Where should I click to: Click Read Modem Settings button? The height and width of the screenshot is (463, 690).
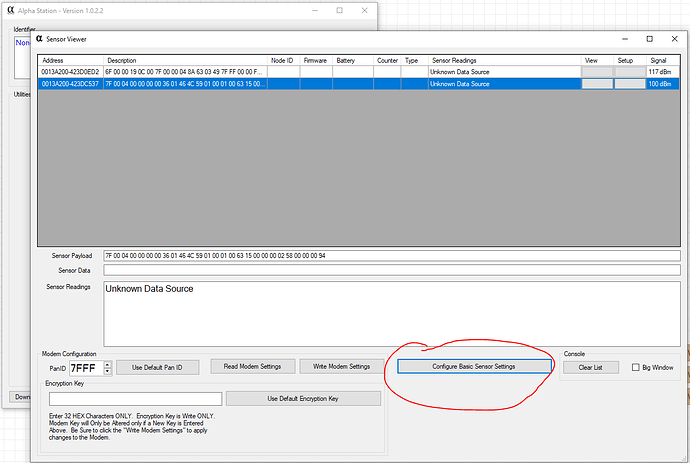[252, 366]
